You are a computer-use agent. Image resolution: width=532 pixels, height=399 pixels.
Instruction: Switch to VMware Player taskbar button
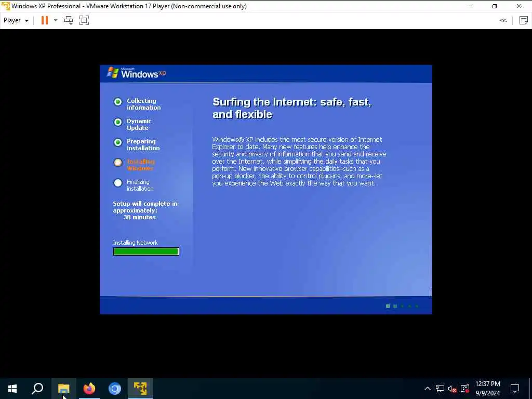pyautogui.click(x=140, y=389)
